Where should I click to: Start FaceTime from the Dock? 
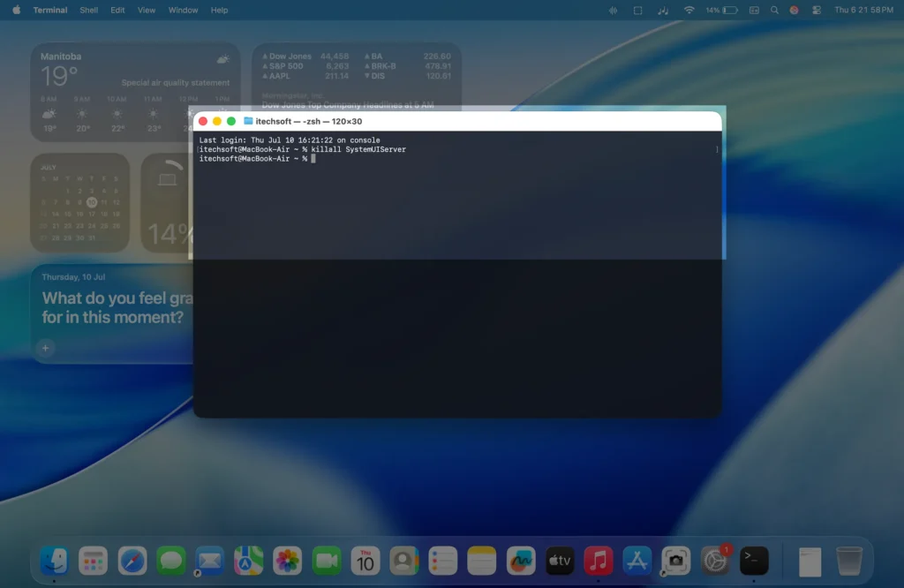tap(326, 561)
